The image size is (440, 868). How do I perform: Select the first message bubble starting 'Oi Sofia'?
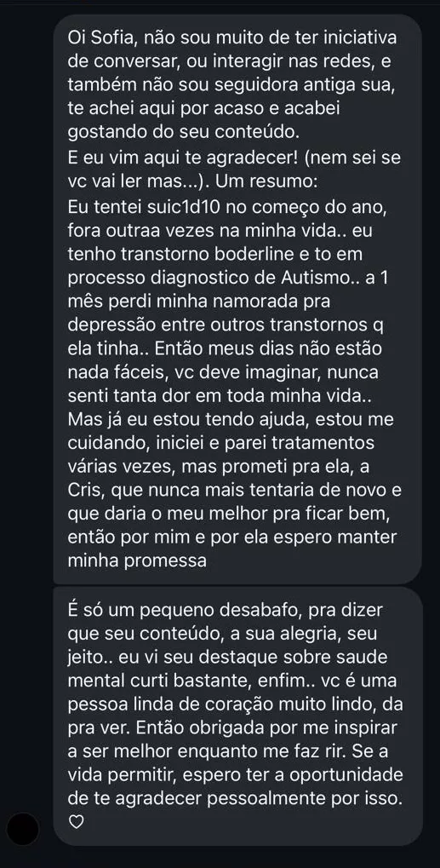click(x=237, y=298)
